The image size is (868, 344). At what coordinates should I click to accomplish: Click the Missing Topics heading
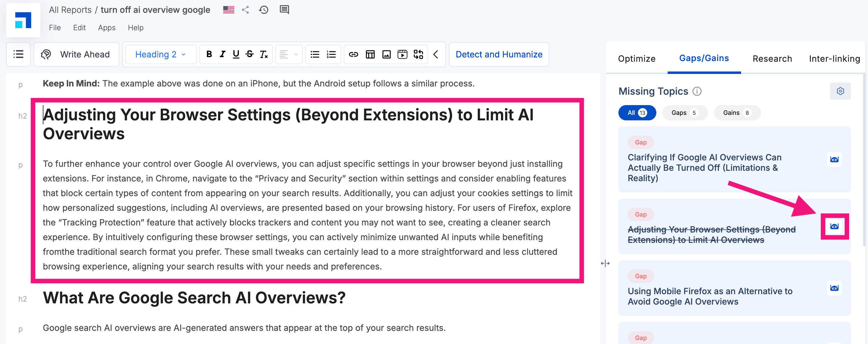(x=653, y=91)
